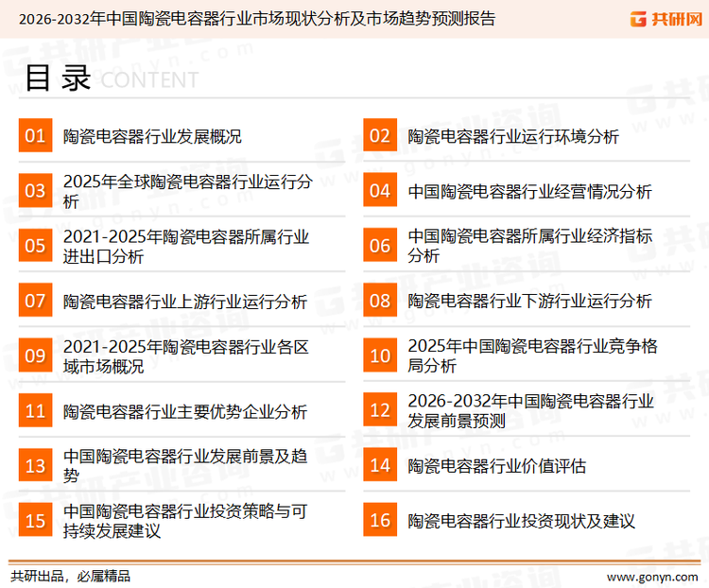Select 陶瓷电容器行业下游行业运行分析 entry
Image resolution: width=709 pixels, height=588 pixels.
coord(529,301)
